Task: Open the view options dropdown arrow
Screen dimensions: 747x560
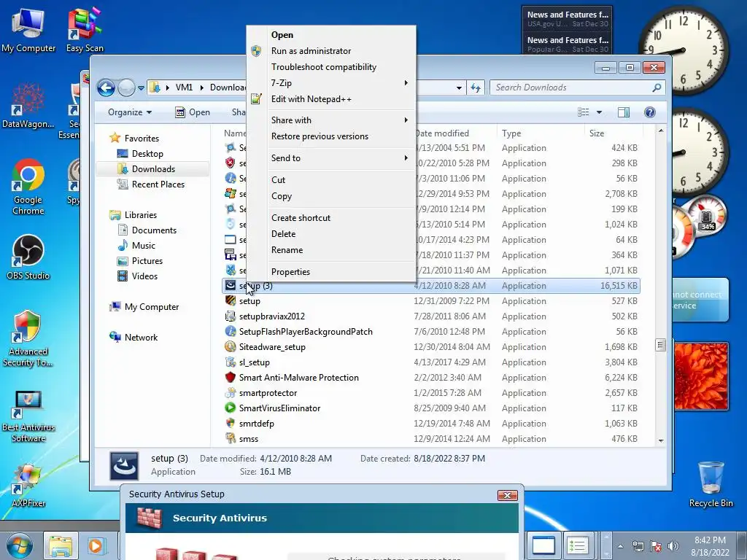Action: point(599,112)
